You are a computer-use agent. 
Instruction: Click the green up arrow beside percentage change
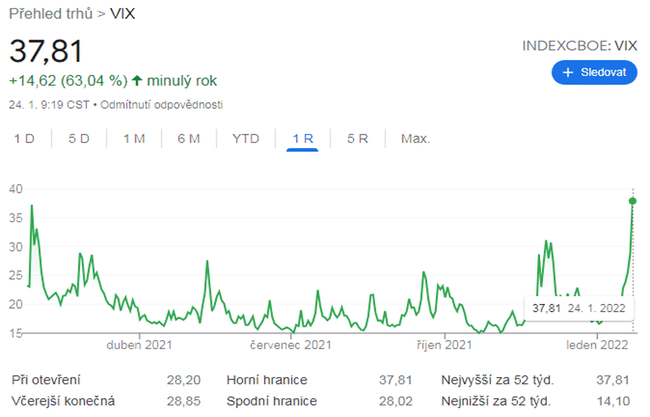137,80
